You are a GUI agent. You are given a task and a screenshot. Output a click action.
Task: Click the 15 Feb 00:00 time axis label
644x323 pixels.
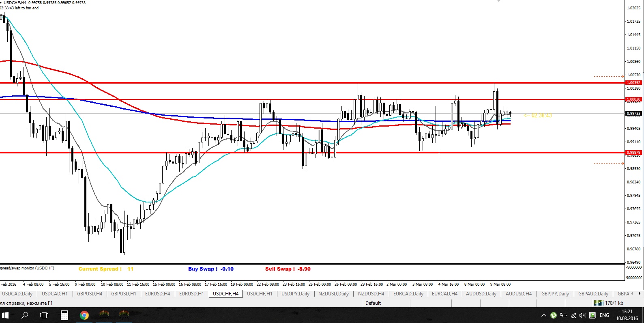(164, 284)
